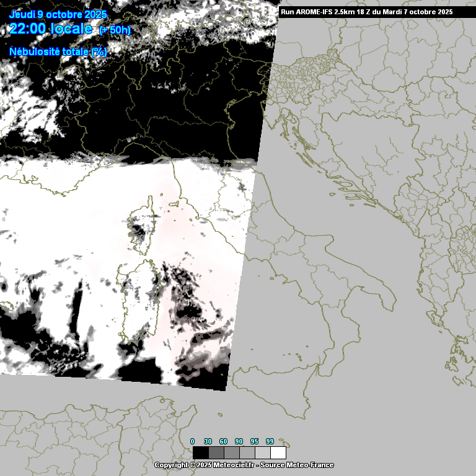476x476 pixels.
Task: Select the 90% gray legend swatch
Action: [x=247, y=452]
